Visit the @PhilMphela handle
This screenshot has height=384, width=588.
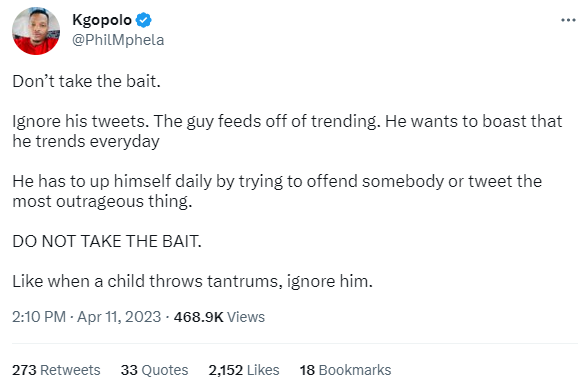point(118,40)
